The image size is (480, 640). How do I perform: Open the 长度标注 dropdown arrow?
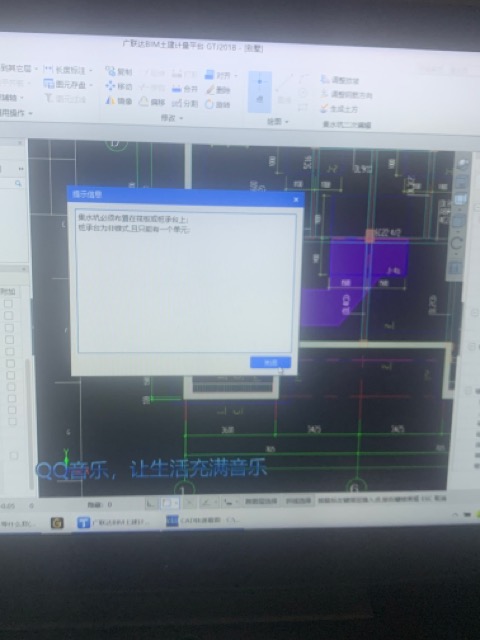[x=90, y=71]
